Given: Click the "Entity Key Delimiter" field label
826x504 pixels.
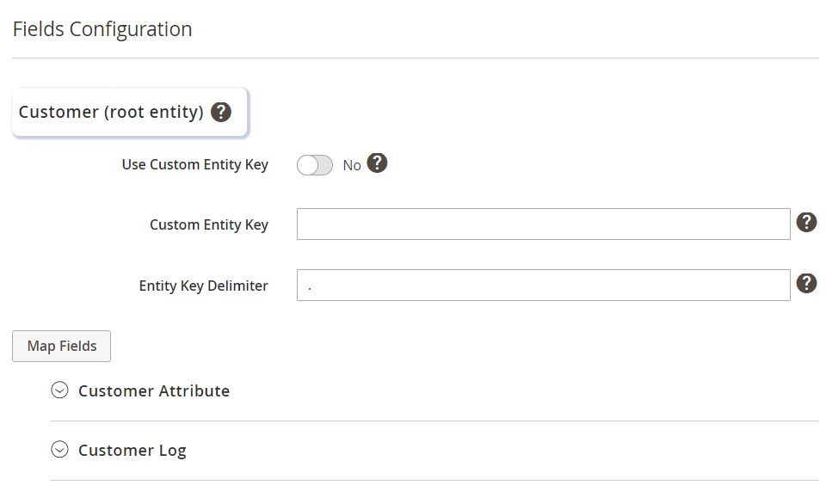Looking at the screenshot, I should pos(204,286).
